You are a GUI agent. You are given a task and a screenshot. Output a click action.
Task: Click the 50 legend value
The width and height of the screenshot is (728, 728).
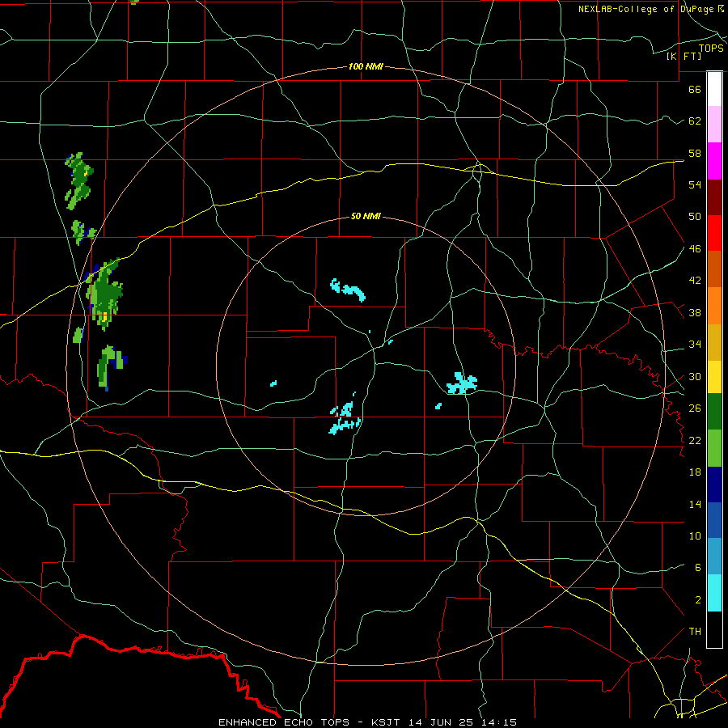point(695,217)
